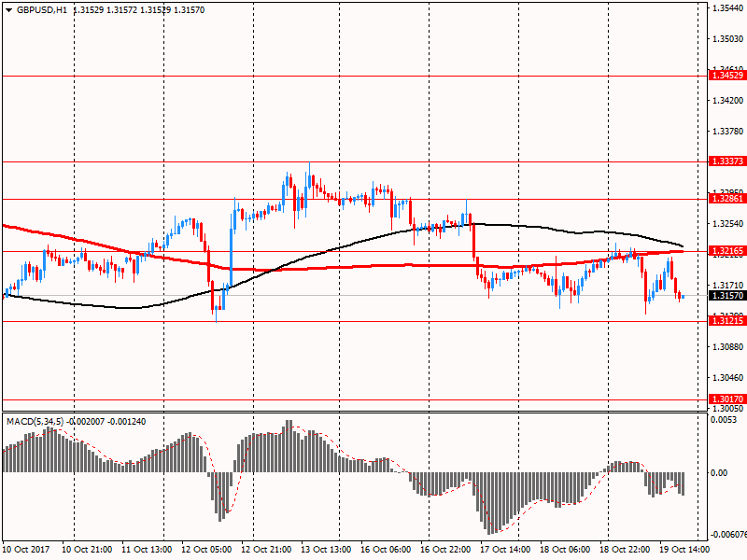Click the 12 Oct 05:00 time label

pos(206,550)
